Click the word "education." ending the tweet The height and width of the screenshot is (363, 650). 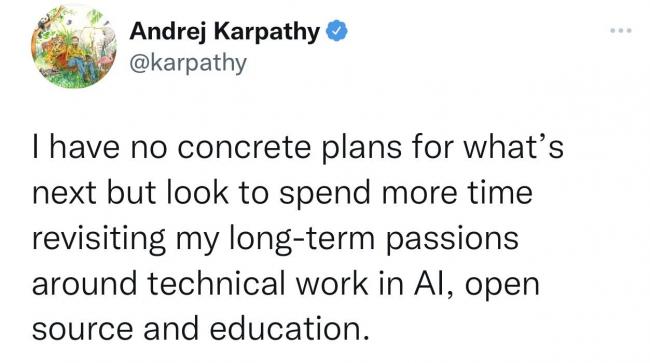coord(289,329)
